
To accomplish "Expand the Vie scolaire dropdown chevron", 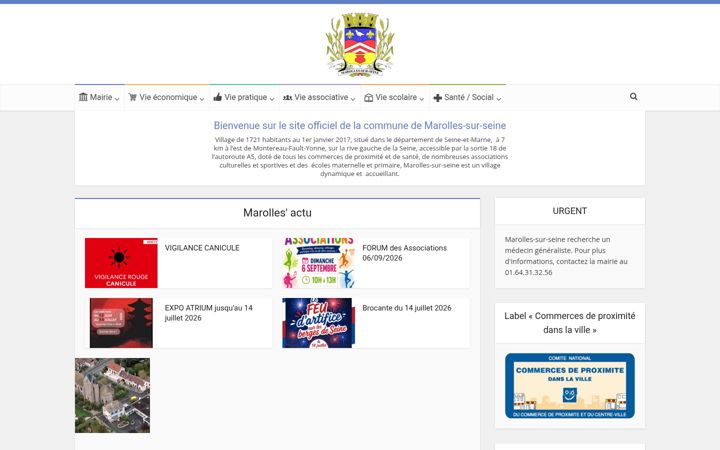I will pyautogui.click(x=422, y=99).
